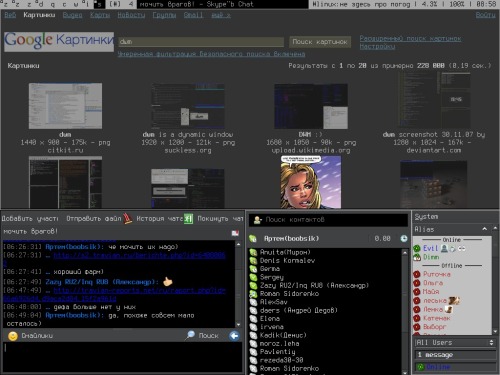Click the chat history scrollbar down arrow

(238, 324)
